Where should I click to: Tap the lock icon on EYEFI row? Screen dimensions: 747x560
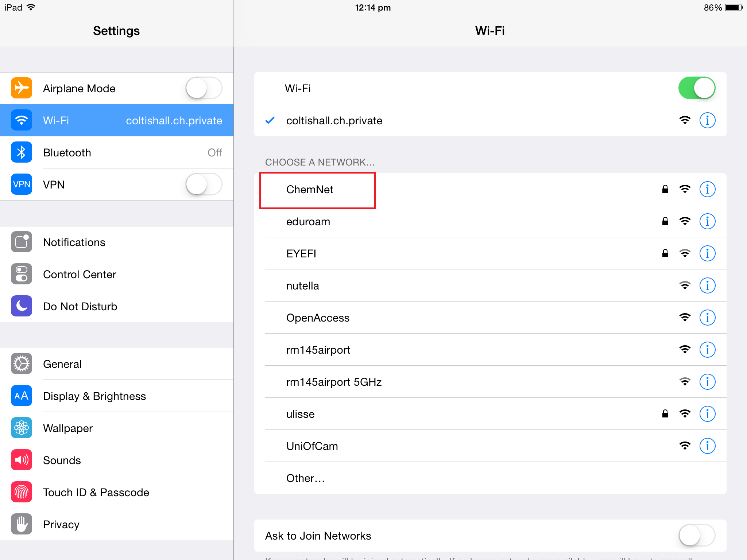[x=665, y=253]
